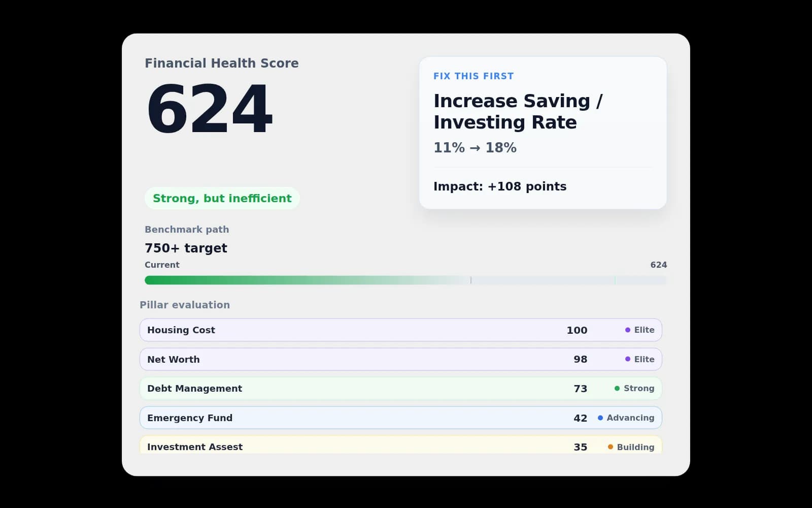Click the green Strong status dot
812x508 pixels.
point(617,389)
